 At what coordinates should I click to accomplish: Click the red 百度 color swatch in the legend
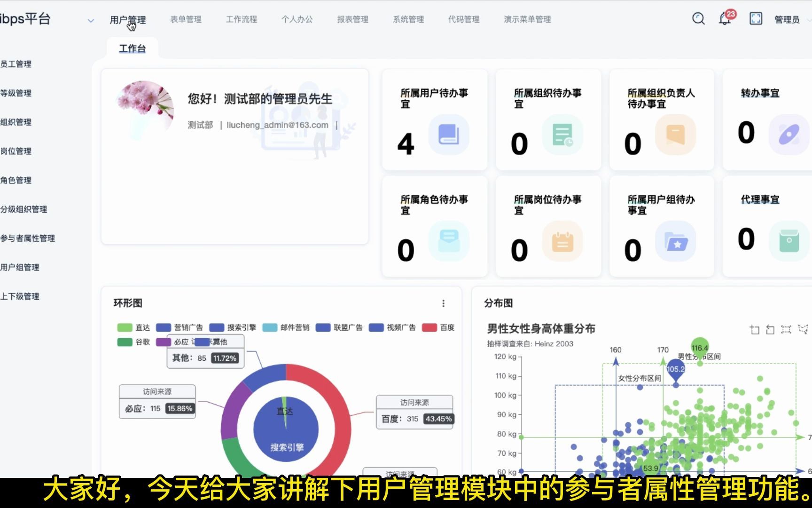(x=429, y=327)
